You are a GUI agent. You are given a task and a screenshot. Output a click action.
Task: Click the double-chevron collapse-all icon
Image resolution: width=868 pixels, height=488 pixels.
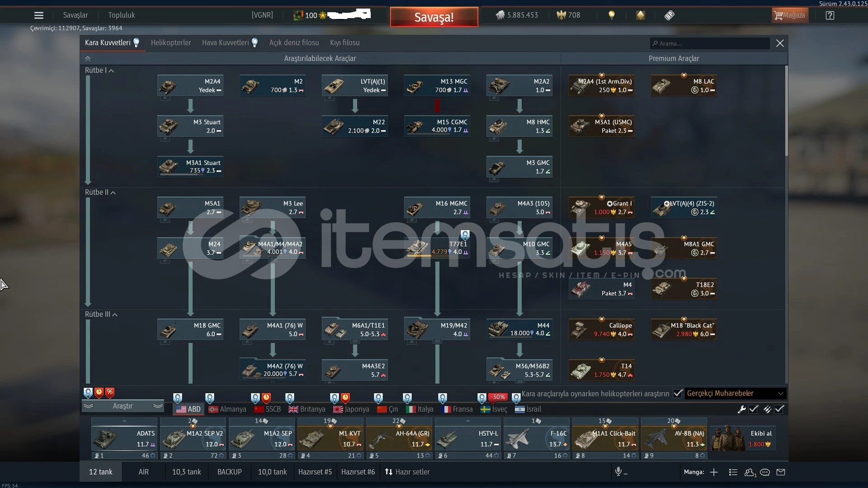point(88,59)
